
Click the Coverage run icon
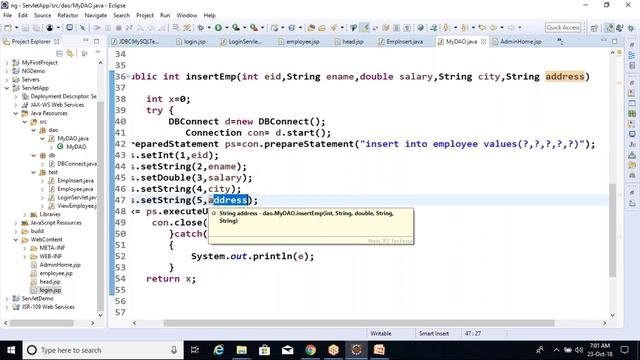[x=236, y=28]
